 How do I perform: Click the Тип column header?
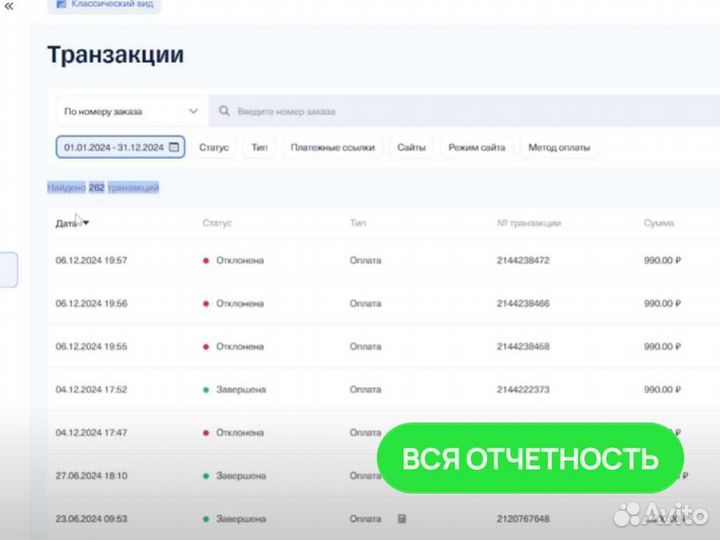tap(358, 223)
